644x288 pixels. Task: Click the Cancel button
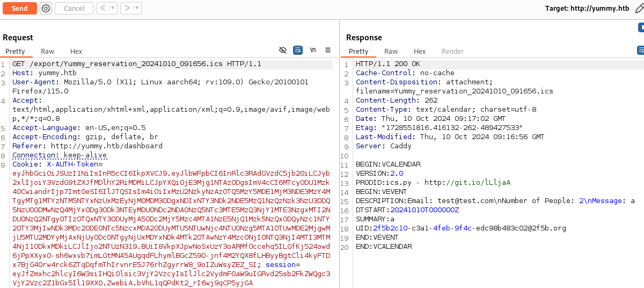[x=74, y=8]
